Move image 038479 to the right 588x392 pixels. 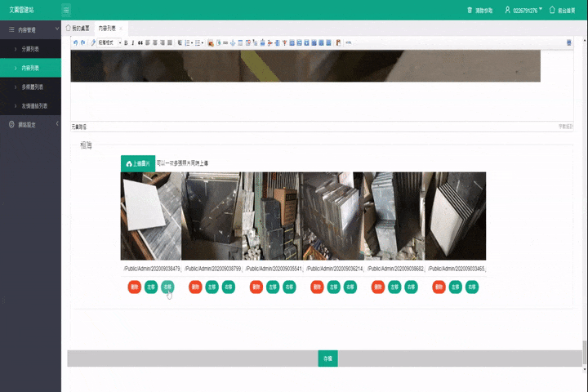pyautogui.click(x=167, y=287)
